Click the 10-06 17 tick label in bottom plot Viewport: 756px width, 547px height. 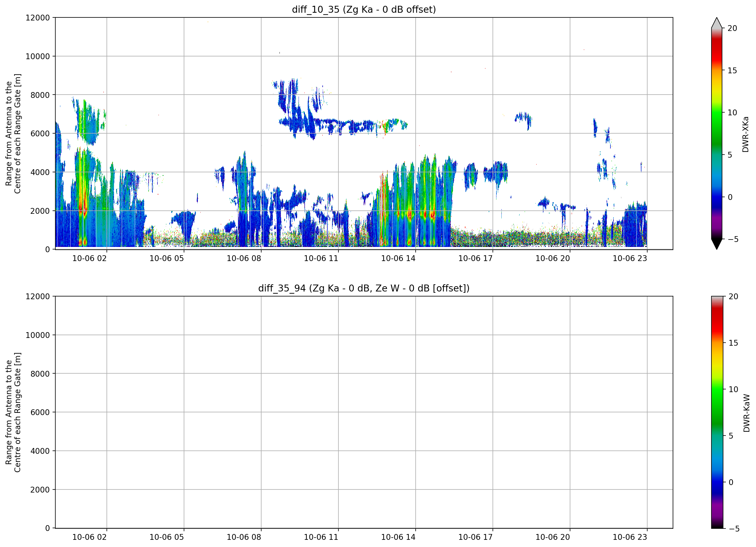coord(475,537)
